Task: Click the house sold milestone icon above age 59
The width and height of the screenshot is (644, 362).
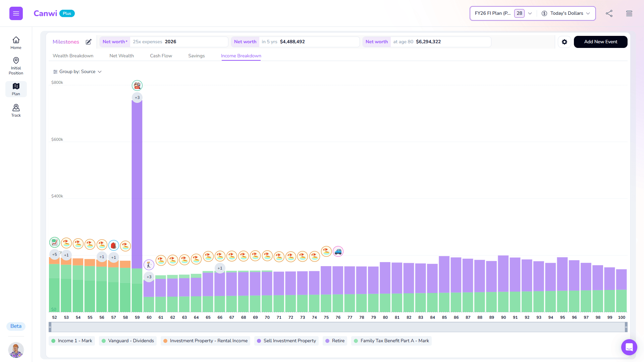Action: (137, 85)
